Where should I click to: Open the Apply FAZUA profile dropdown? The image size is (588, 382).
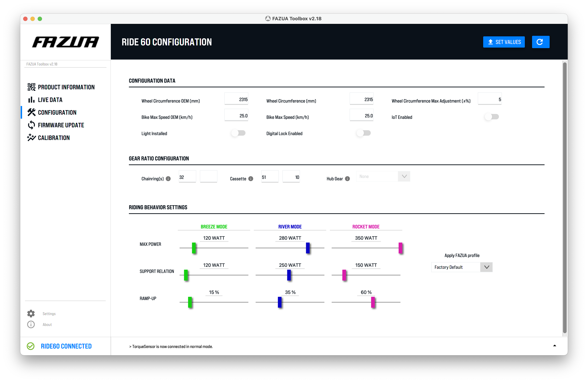point(462,267)
